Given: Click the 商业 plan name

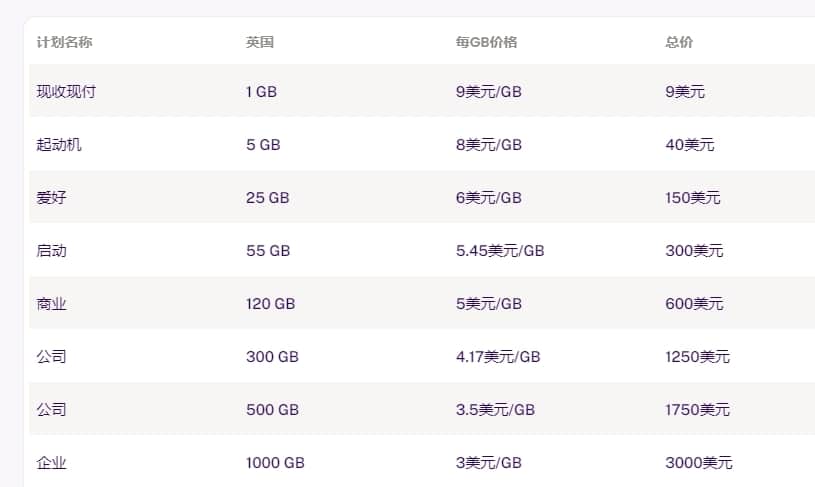Looking at the screenshot, I should 51,304.
